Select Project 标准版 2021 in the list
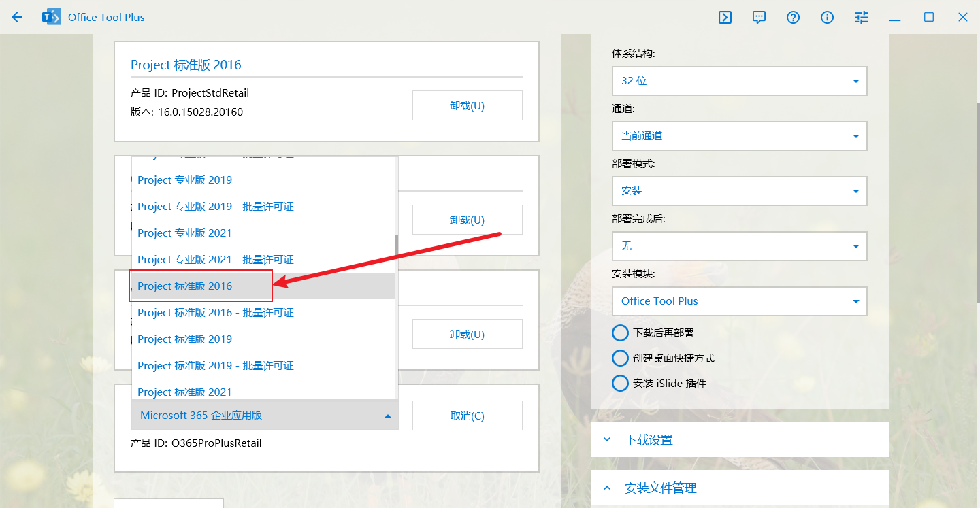Viewport: 980px width, 508px height. coord(263,391)
